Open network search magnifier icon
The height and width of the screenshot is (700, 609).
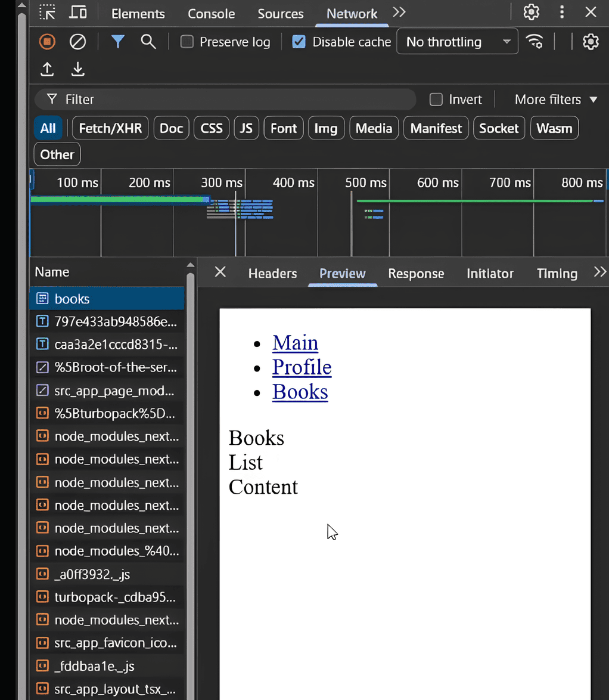pyautogui.click(x=148, y=42)
